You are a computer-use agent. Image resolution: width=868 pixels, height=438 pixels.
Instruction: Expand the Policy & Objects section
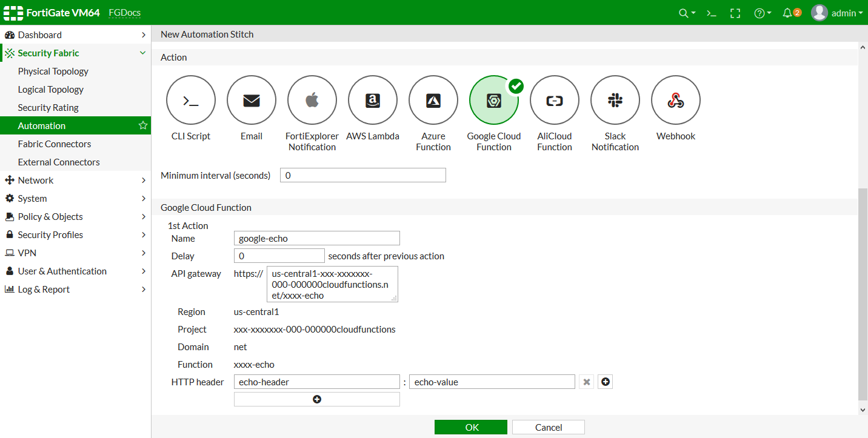point(75,217)
